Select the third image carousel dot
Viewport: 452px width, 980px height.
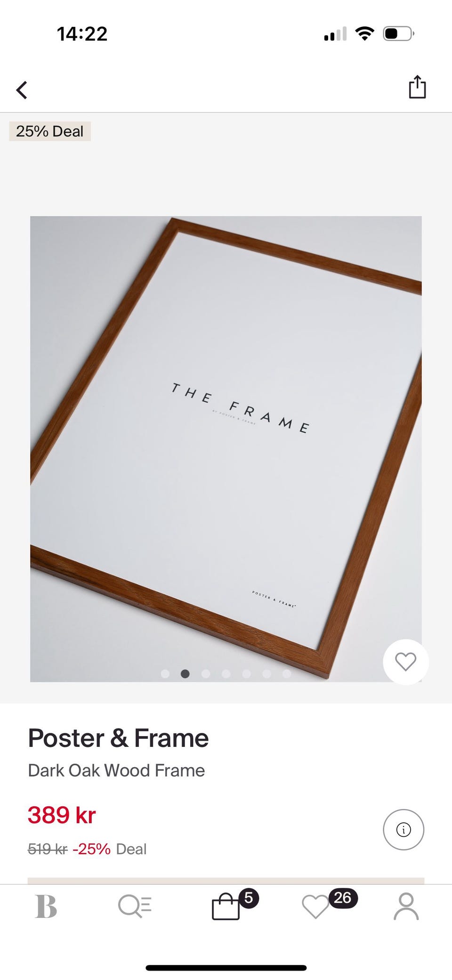click(206, 674)
